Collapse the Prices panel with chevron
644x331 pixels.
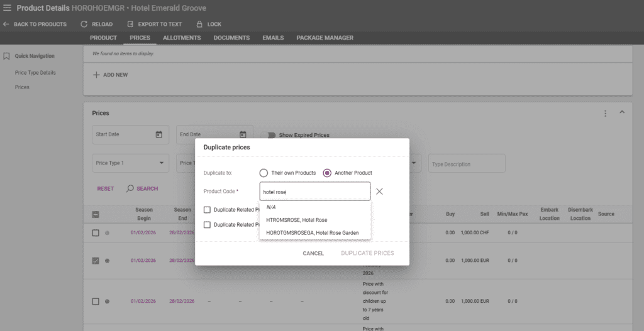pos(622,112)
